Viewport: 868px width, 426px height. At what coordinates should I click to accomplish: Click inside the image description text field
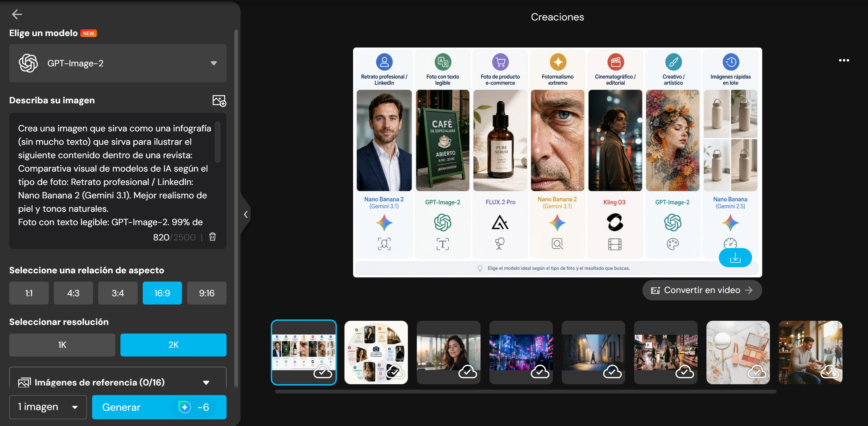pos(115,175)
